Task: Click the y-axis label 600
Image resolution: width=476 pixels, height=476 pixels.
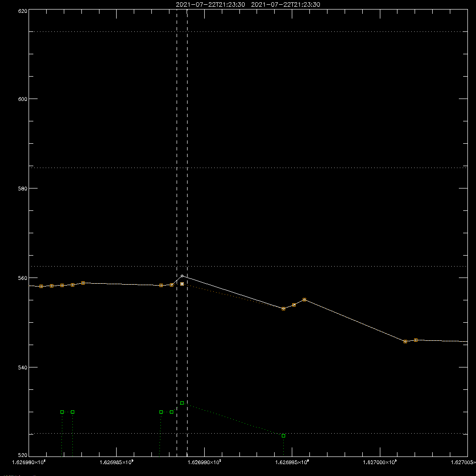Action: coord(23,99)
